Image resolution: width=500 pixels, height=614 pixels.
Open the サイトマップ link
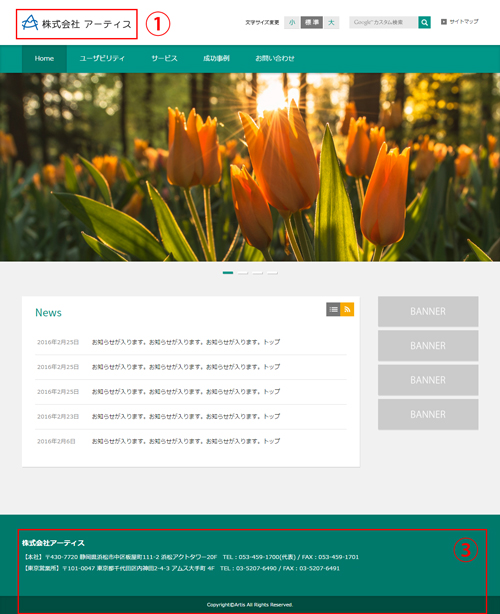(464, 22)
